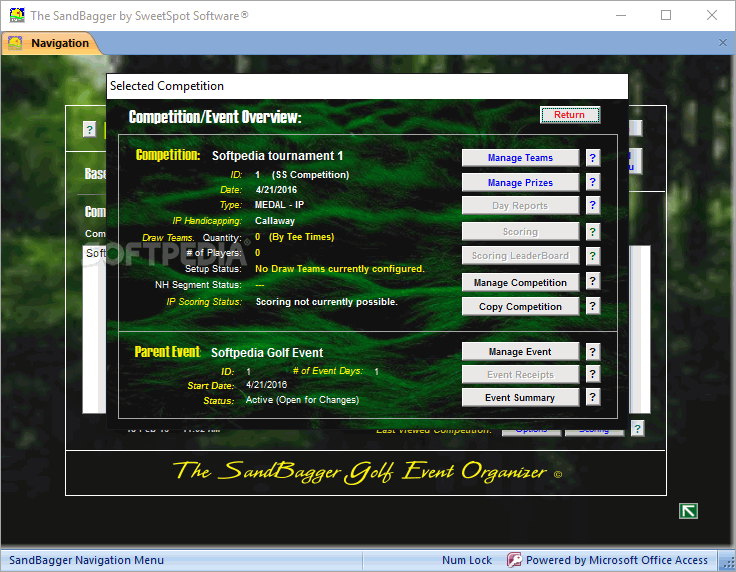Click 'Num Lock' in status bar
Viewport: 736px width, 572px height.
[467, 560]
